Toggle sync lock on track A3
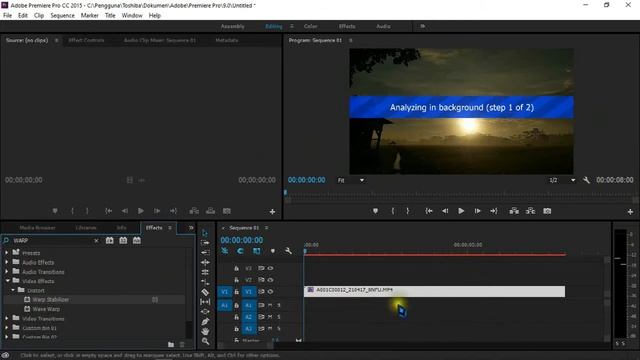Screen dimensions: 640x360 coord(261,329)
